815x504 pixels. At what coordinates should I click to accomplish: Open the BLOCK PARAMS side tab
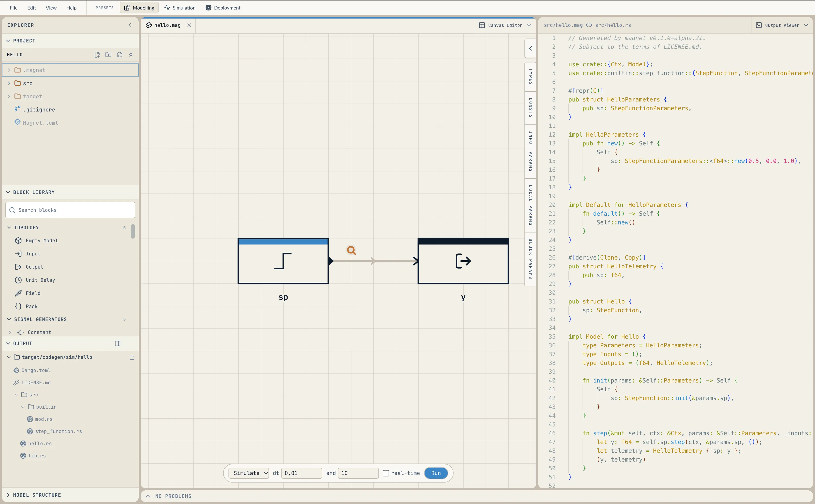coord(531,259)
